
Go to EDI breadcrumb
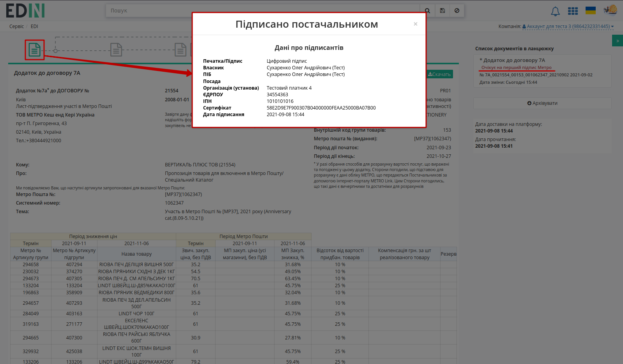pos(34,27)
